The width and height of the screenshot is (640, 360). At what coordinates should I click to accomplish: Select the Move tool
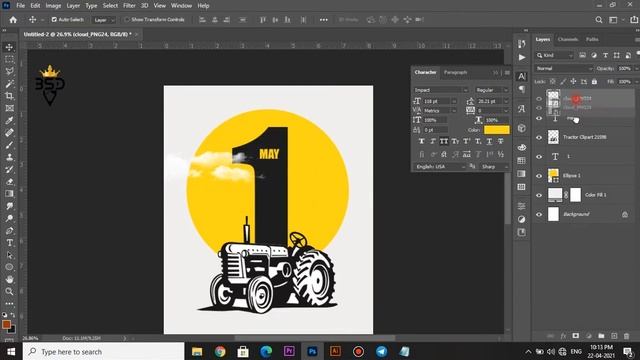click(x=9, y=47)
